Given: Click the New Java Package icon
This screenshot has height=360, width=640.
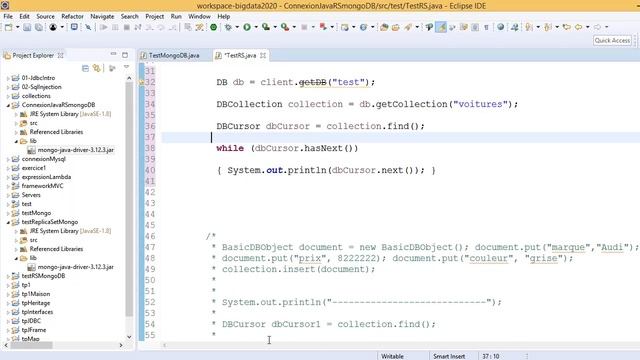Looking at the screenshot, I should click(x=345, y=27).
